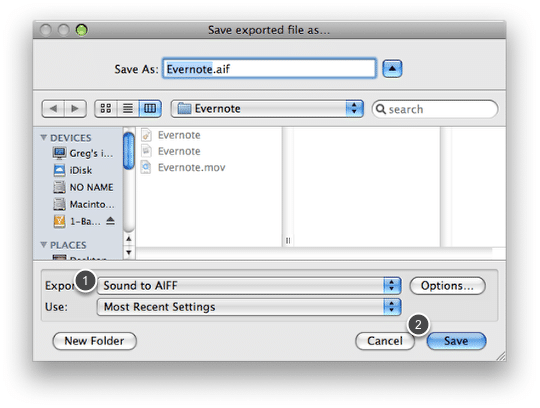Screen dimensions: 540x408
Task: Collapse the DEVICES section
Action: [x=43, y=138]
